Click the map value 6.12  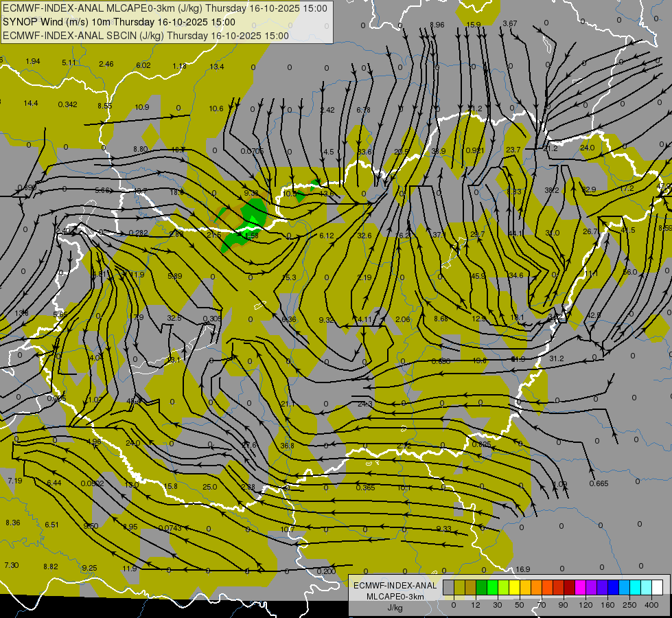327,236
